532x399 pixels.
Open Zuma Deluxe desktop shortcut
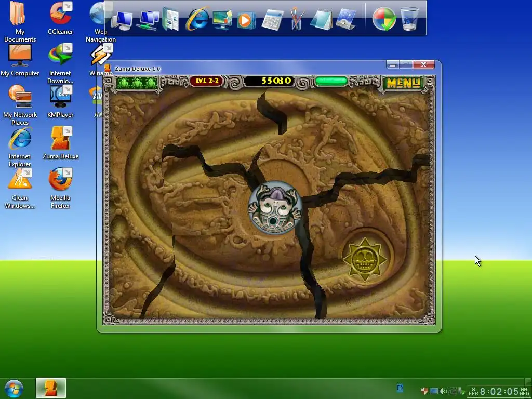tap(60, 143)
